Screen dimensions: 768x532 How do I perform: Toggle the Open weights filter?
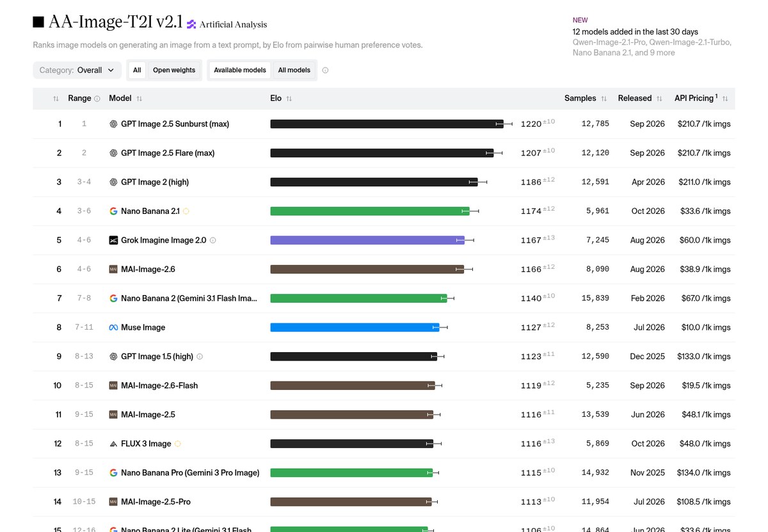174,70
